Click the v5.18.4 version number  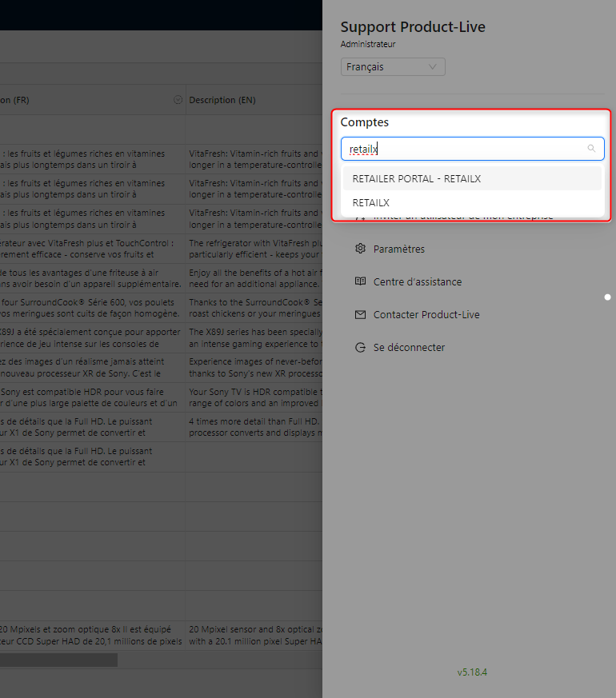click(x=472, y=672)
